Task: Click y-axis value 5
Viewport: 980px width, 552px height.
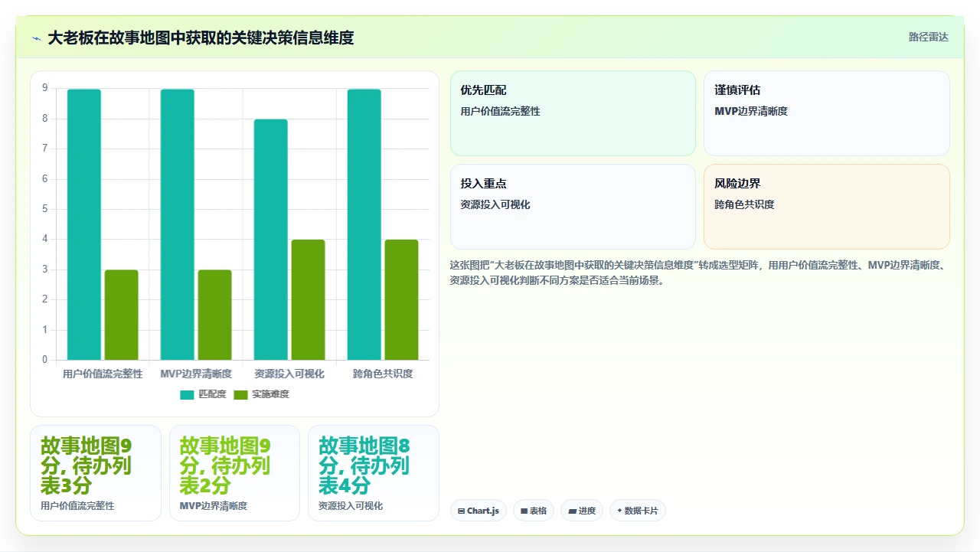Action: pyautogui.click(x=45, y=209)
